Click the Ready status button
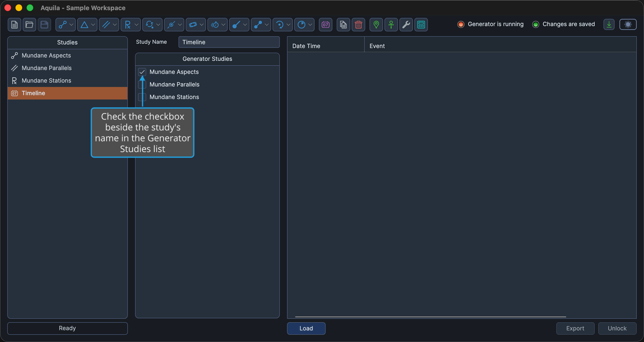 pos(68,328)
